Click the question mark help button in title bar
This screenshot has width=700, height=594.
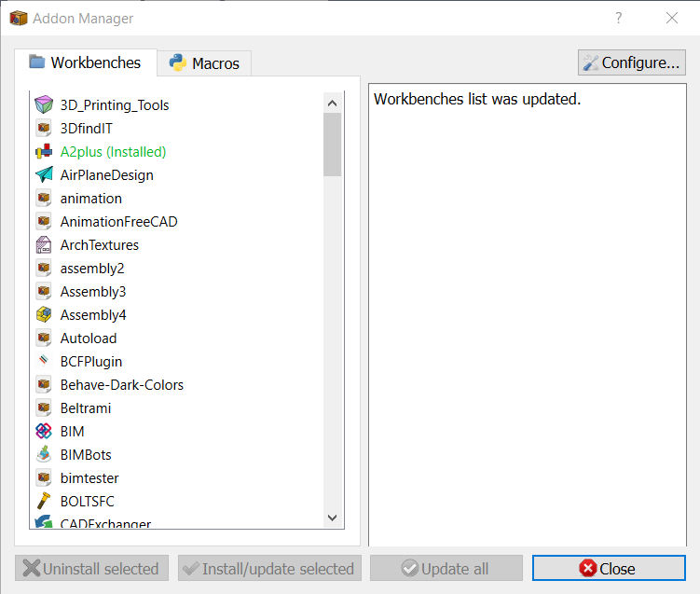tap(619, 18)
